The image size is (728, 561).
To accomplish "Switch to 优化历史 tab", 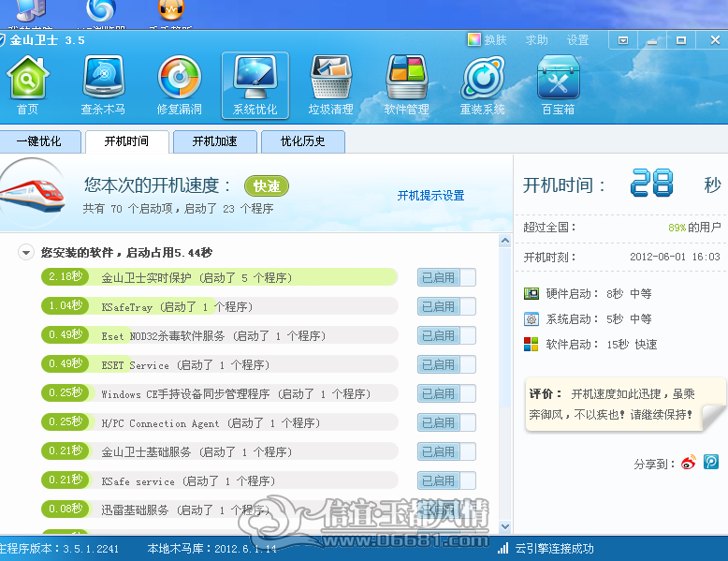I will point(303,141).
